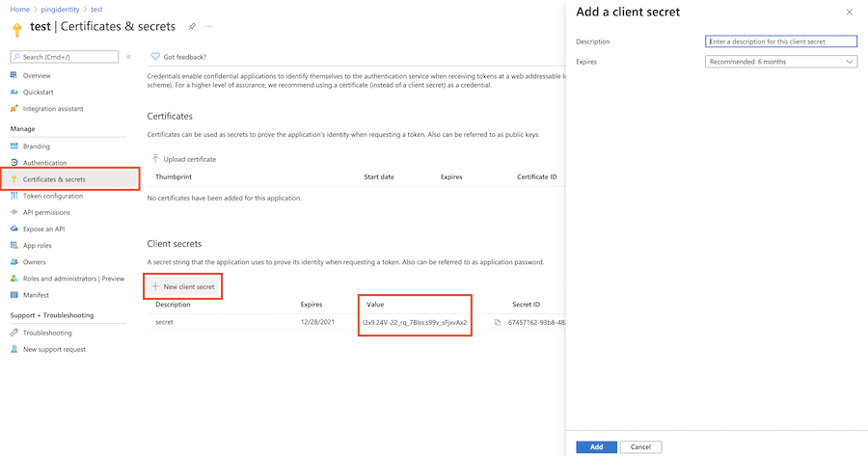Navigate to pingidentity breadcrumb
The width and height of the screenshot is (868, 456).
pyautogui.click(x=62, y=9)
